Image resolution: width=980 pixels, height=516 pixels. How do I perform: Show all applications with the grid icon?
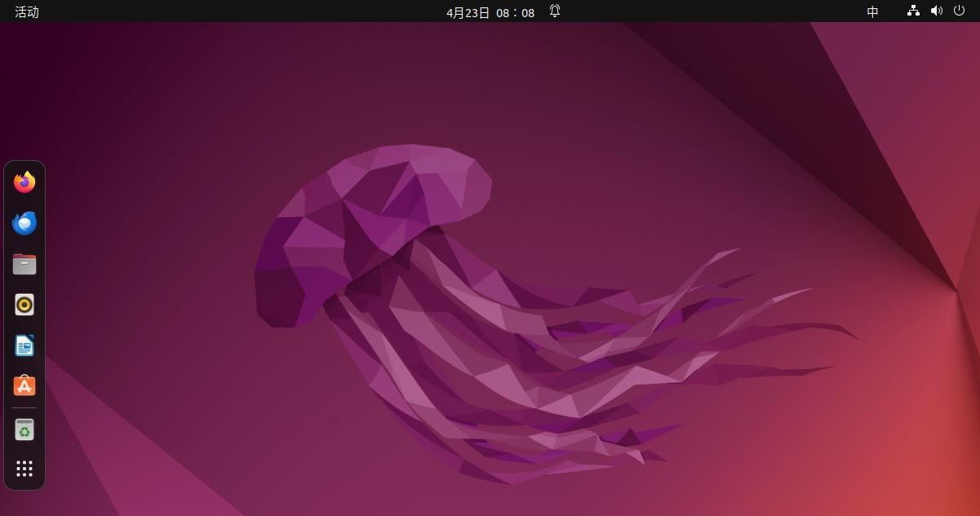24,469
